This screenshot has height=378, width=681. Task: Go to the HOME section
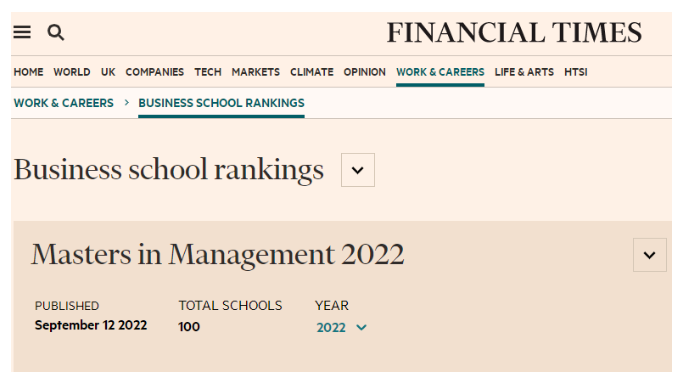[x=28, y=72]
